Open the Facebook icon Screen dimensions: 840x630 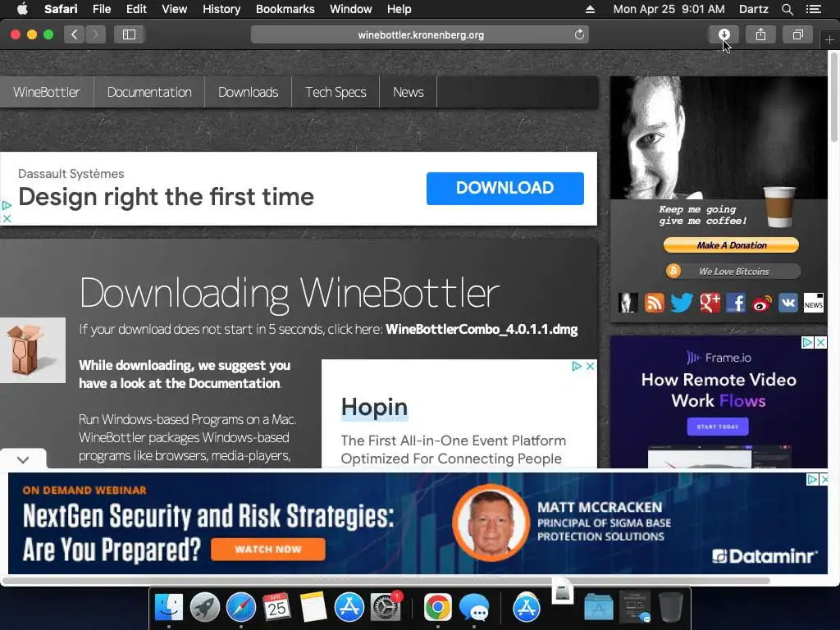point(736,304)
